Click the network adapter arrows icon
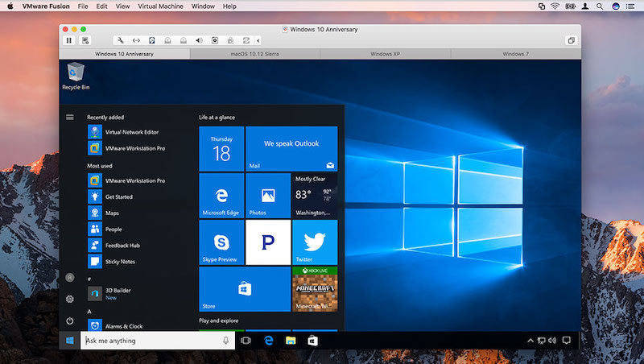This screenshot has height=364, width=644. [x=136, y=40]
